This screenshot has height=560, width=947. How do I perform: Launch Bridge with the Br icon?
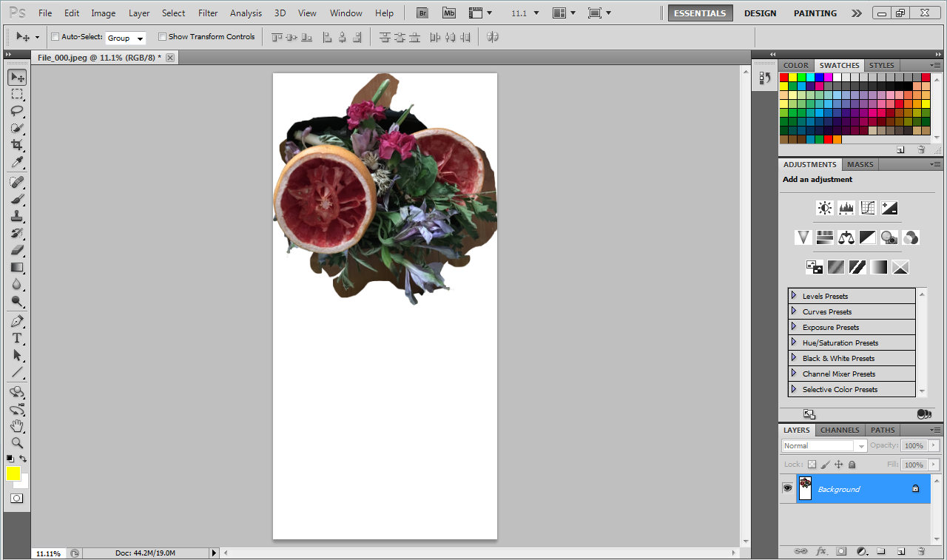pos(422,13)
